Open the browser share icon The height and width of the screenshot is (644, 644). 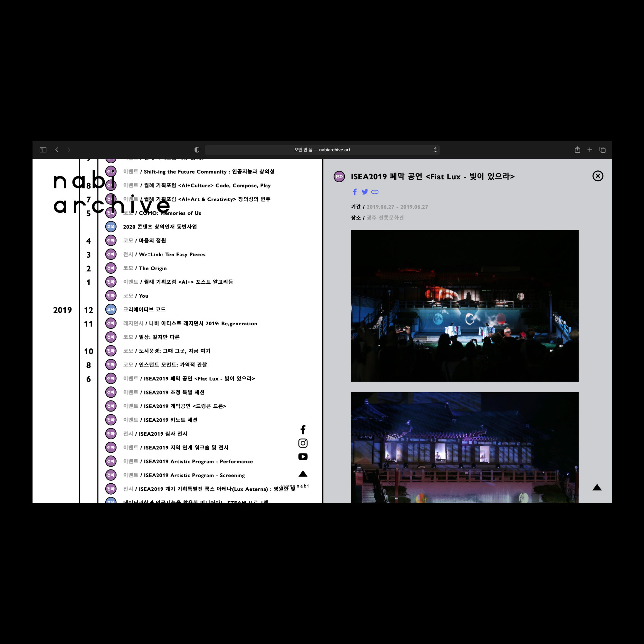[x=577, y=150]
